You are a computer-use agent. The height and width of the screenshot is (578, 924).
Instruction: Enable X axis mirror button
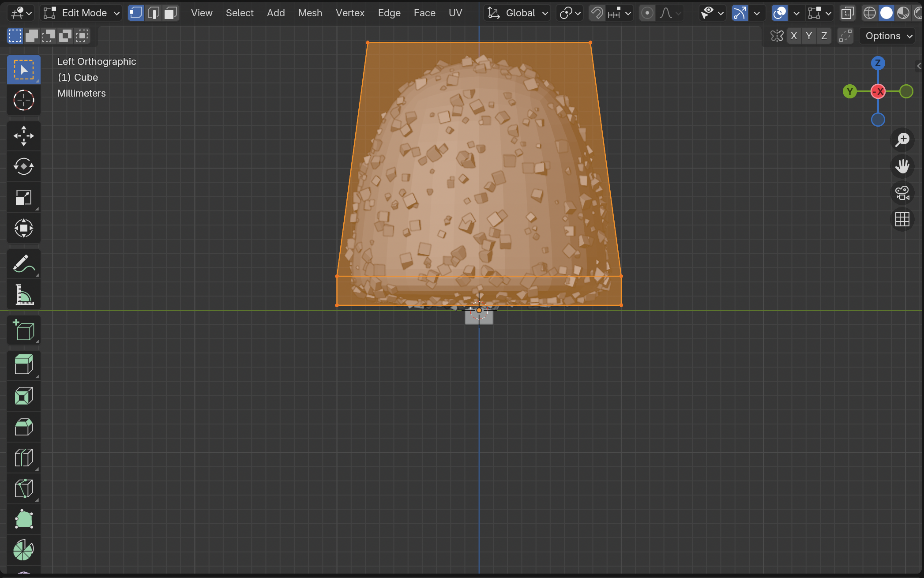click(794, 36)
